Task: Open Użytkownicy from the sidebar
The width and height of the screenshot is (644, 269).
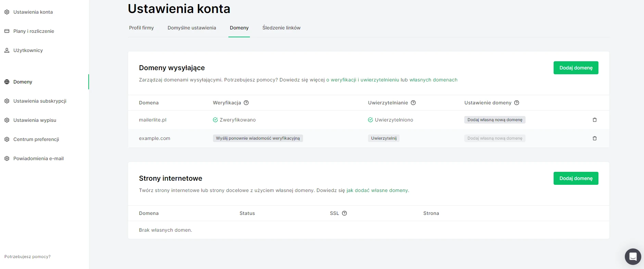Action: coord(28,50)
